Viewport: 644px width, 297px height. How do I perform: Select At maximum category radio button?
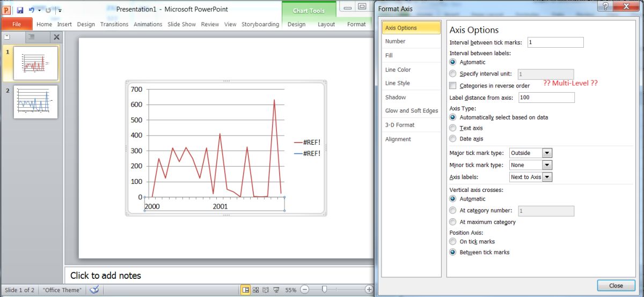coord(453,222)
